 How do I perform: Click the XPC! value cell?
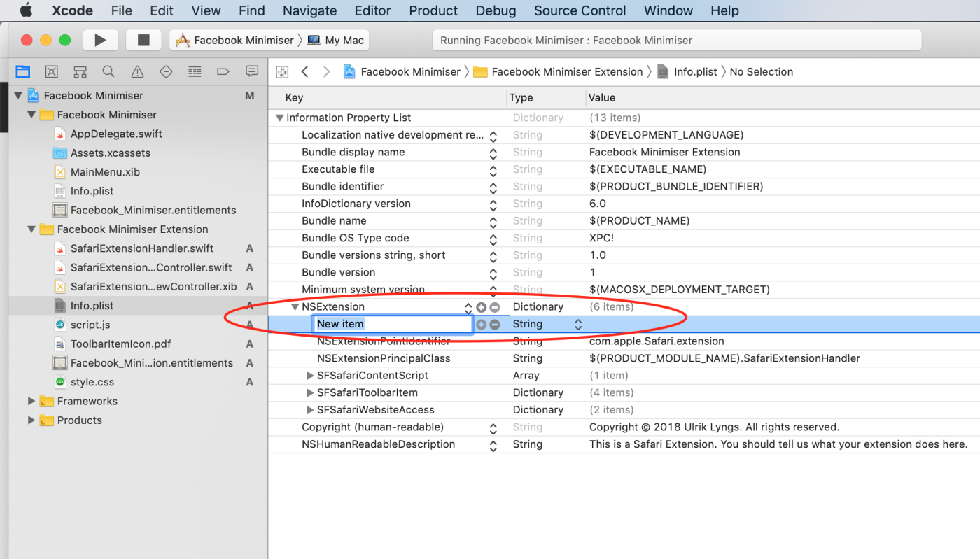point(602,239)
